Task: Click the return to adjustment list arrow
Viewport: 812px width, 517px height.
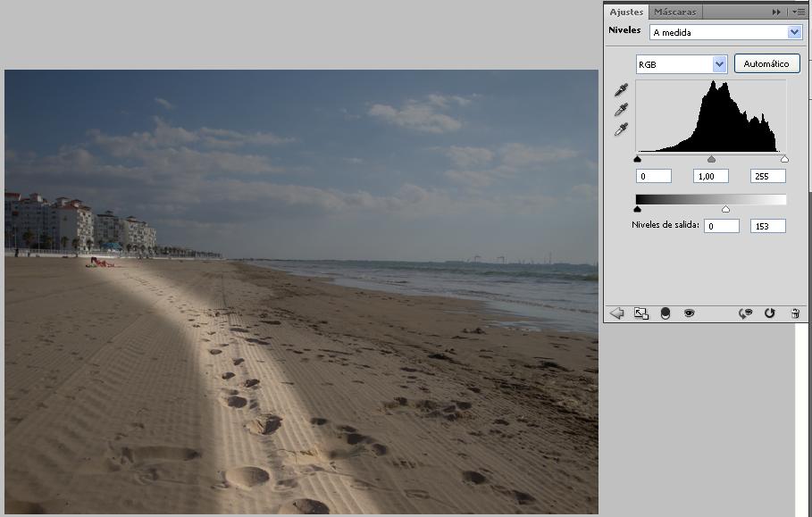Action: pyautogui.click(x=616, y=313)
